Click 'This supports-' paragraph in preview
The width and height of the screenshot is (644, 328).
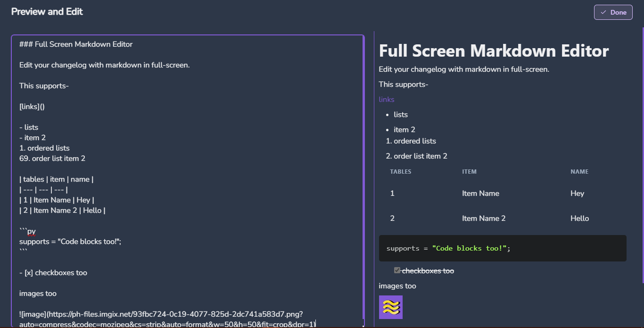(x=404, y=84)
